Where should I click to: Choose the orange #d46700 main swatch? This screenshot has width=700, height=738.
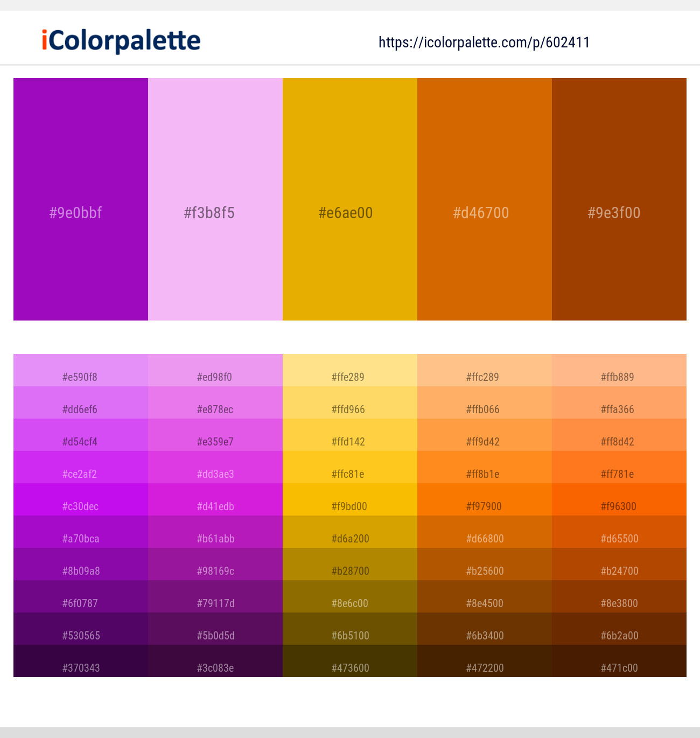click(x=485, y=199)
